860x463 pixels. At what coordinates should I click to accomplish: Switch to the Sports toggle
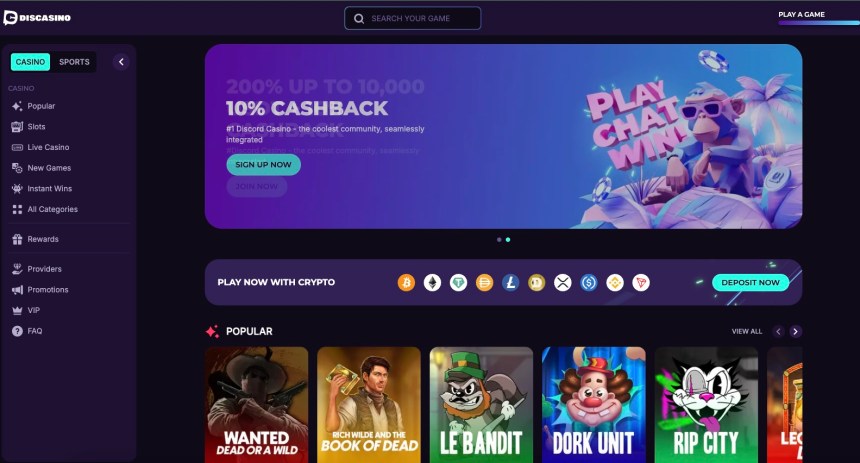[x=74, y=62]
